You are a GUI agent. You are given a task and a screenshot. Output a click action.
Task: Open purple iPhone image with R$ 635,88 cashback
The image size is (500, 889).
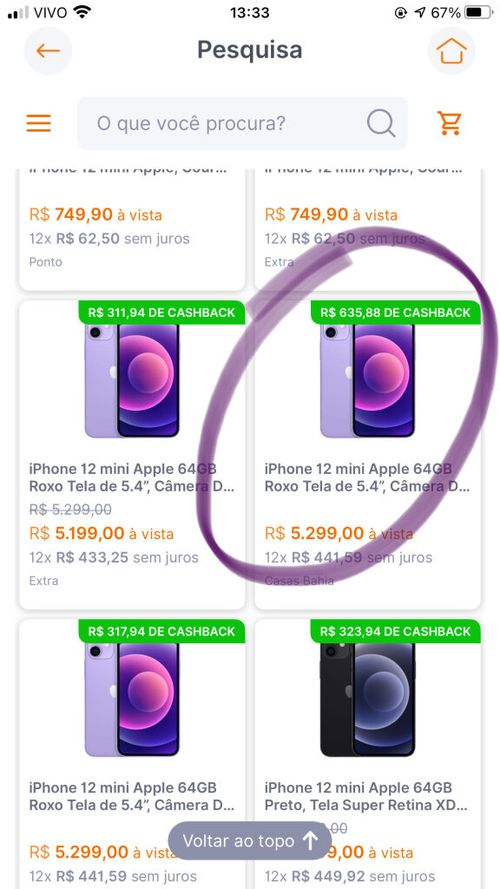(367, 380)
